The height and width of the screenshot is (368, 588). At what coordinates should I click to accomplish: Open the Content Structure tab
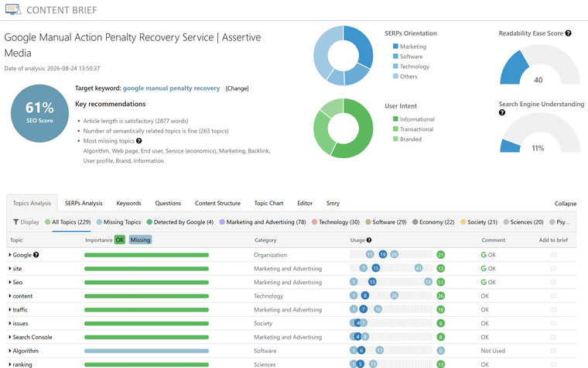coord(217,203)
